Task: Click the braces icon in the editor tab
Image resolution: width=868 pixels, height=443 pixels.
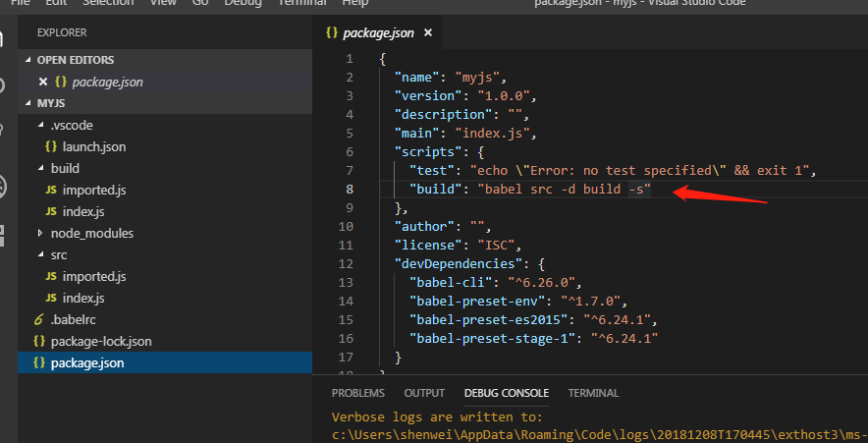Action: pos(332,32)
